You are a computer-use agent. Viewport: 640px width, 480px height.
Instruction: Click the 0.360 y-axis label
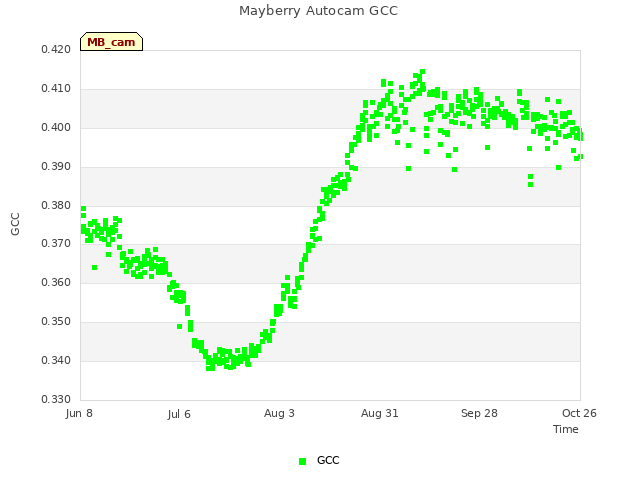pos(56,282)
